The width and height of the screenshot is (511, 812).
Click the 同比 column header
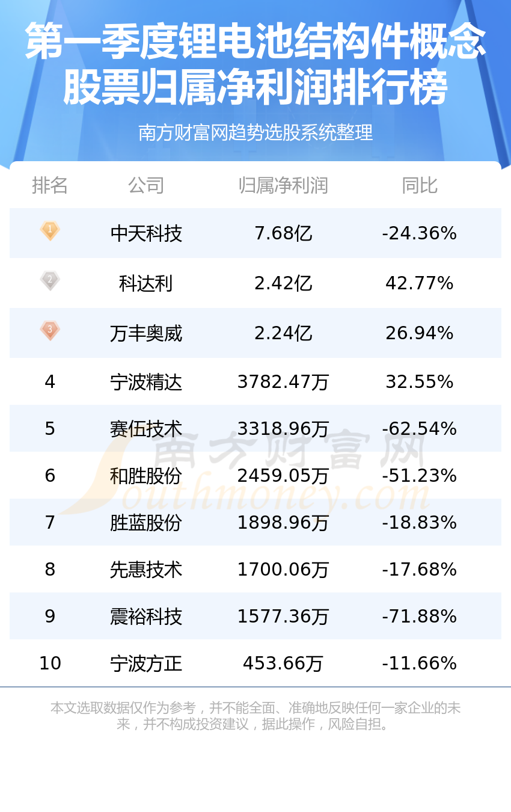(x=420, y=185)
